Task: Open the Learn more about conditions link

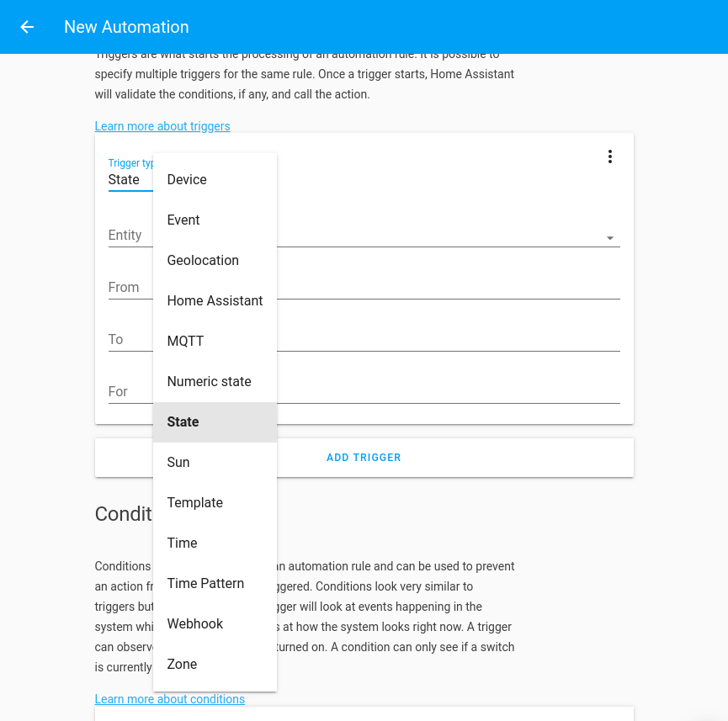Action: (x=169, y=699)
